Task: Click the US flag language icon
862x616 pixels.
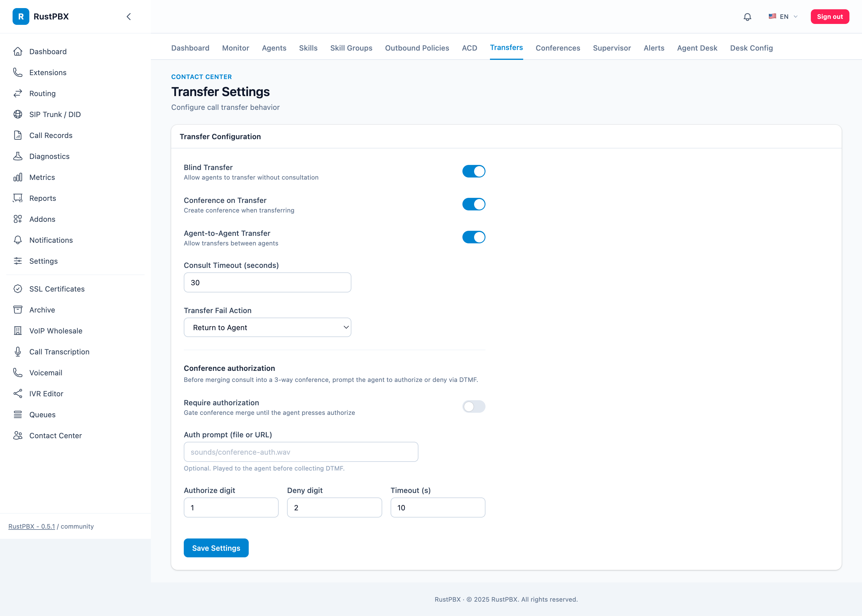Action: [772, 16]
